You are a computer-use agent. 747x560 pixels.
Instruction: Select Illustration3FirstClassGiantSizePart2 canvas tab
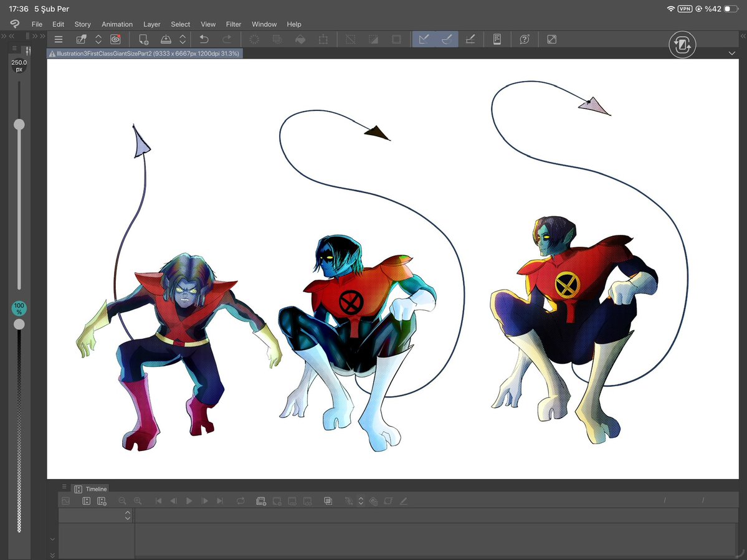(x=145, y=54)
